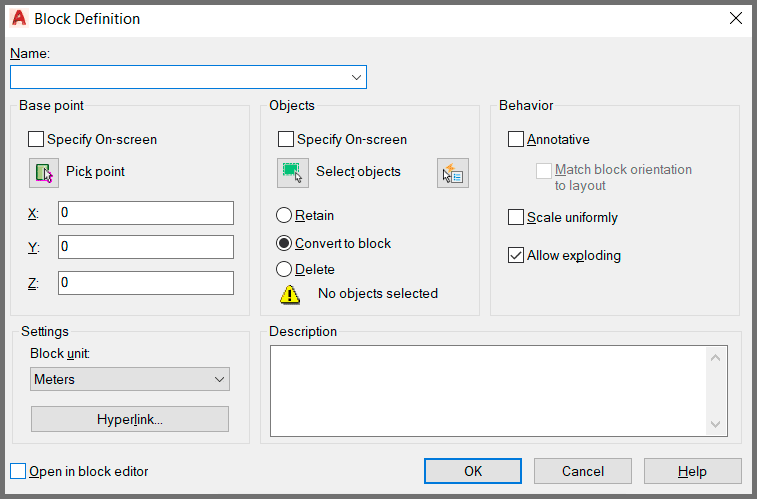Viewport: 757px width, 499px height.
Task: Click the Select objects icon button
Action: (x=292, y=173)
